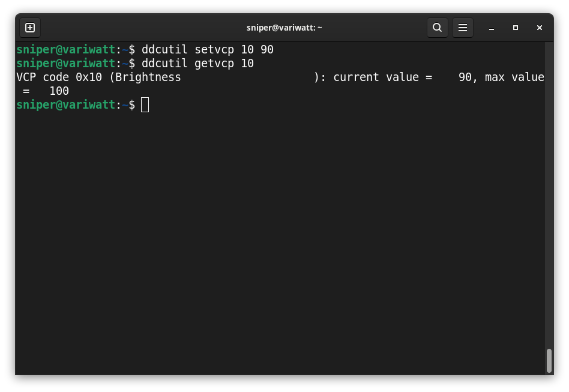The image size is (569, 392).
Task: Click the word getvcp in second command
Action: (x=214, y=63)
